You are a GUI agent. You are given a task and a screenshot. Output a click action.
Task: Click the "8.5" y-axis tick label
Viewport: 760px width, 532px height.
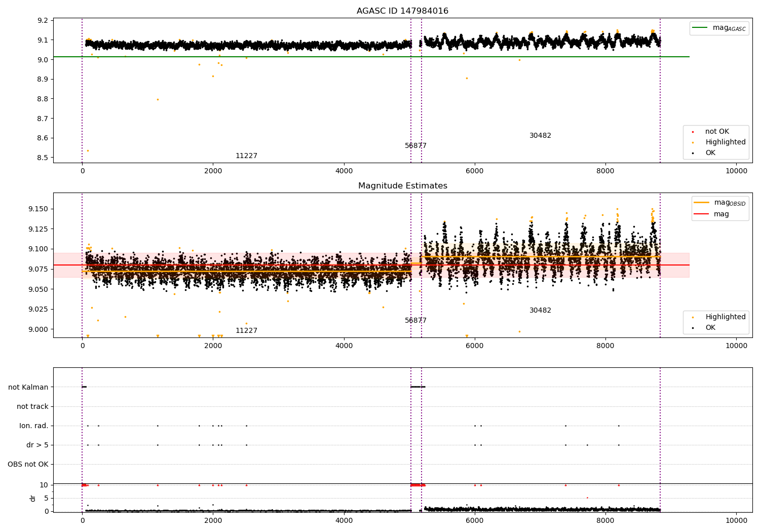click(x=42, y=158)
